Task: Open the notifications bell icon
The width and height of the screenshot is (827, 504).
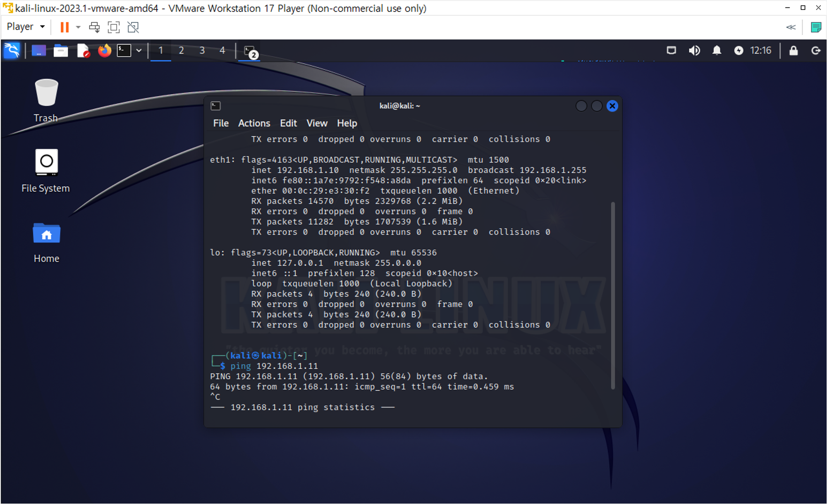Action: 717,50
